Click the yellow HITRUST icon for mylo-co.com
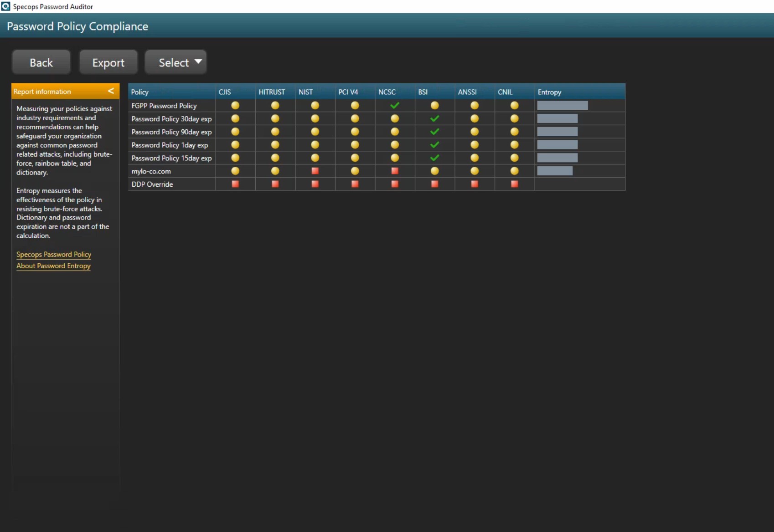The width and height of the screenshot is (774, 532). pyautogui.click(x=275, y=171)
